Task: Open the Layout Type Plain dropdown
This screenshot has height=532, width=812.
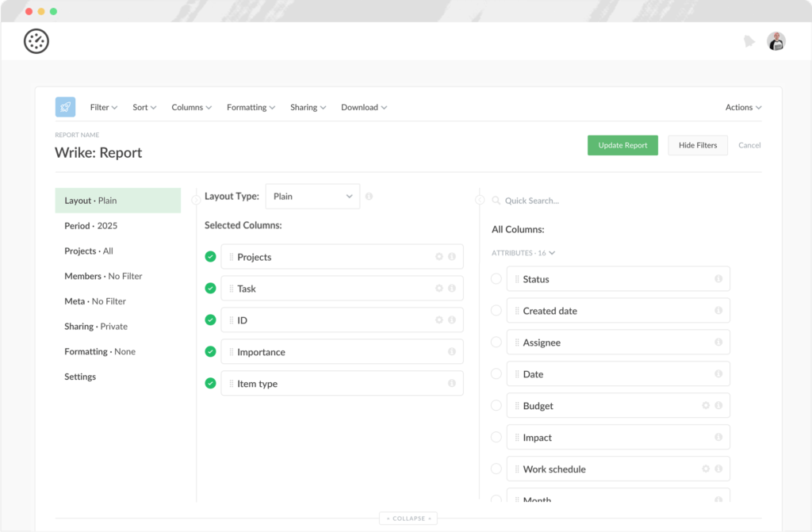Action: (312, 196)
